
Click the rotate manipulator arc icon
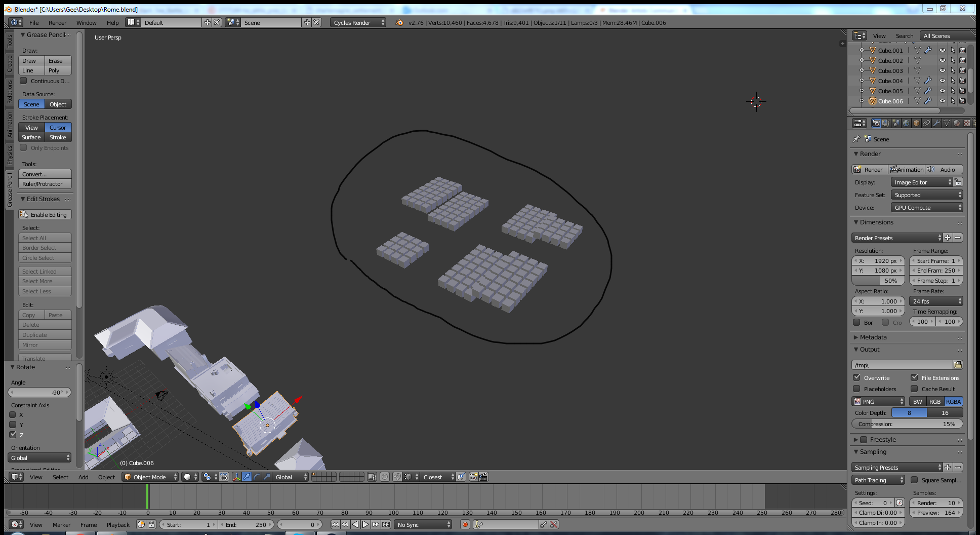[257, 477]
